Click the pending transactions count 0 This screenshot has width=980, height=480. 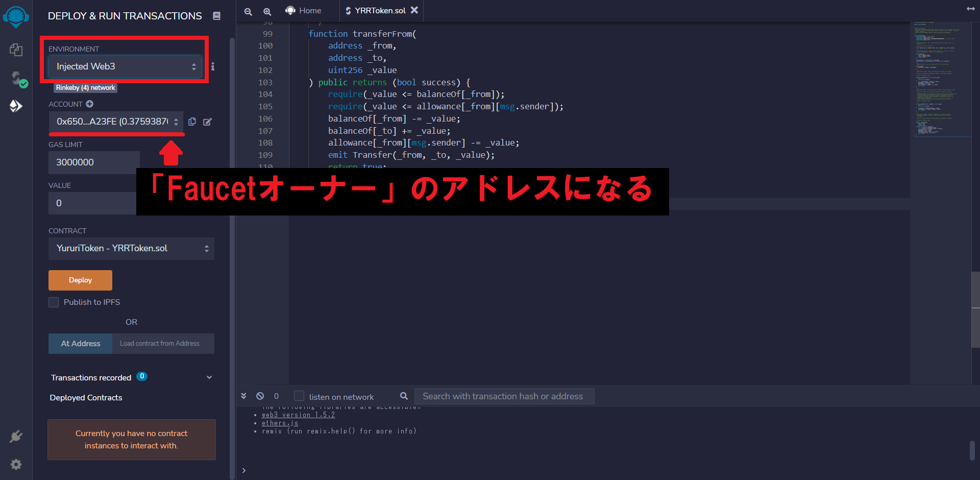(x=276, y=396)
